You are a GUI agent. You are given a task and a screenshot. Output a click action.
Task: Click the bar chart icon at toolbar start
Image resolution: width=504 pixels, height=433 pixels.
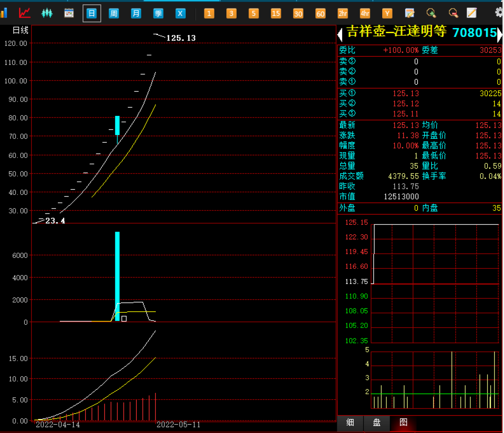coord(4,13)
